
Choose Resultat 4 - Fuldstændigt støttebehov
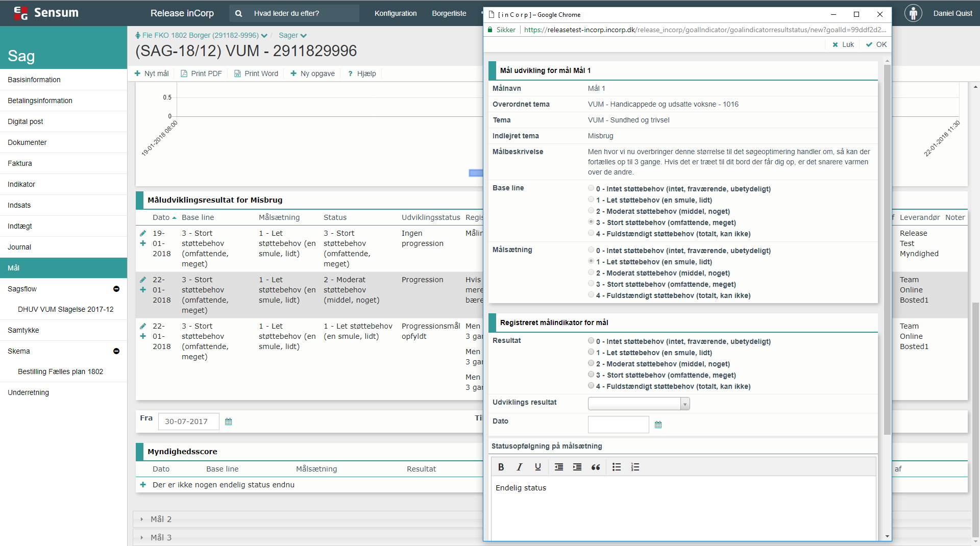591,386
